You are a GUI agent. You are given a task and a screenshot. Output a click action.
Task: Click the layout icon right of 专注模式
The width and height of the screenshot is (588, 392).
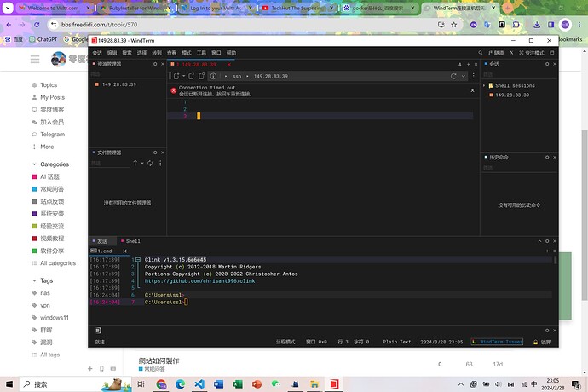pos(552,53)
